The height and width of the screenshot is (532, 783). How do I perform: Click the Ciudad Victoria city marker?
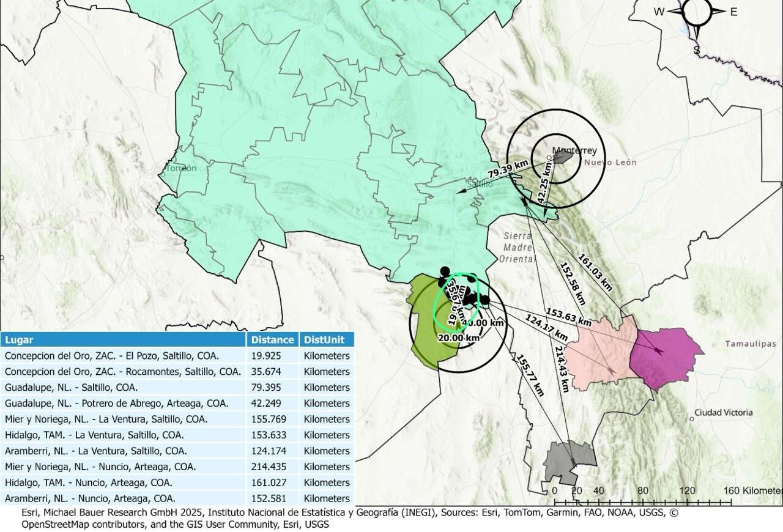click(x=692, y=419)
